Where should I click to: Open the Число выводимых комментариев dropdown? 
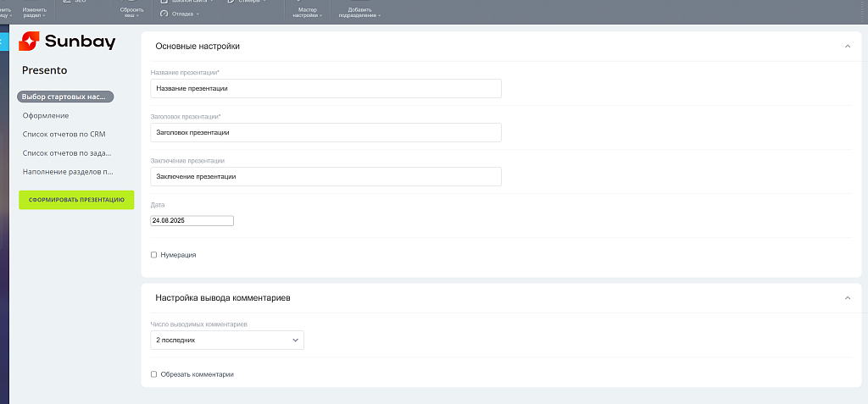[x=227, y=340]
